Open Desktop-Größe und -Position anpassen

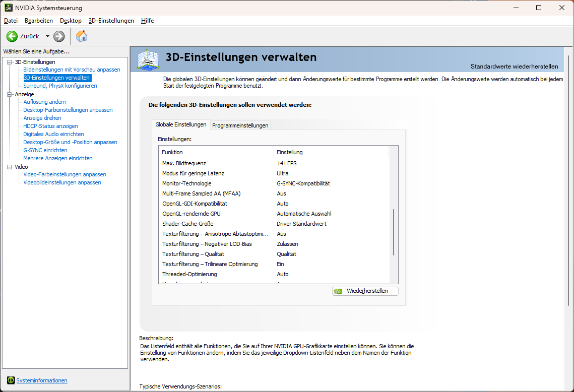tap(70, 142)
